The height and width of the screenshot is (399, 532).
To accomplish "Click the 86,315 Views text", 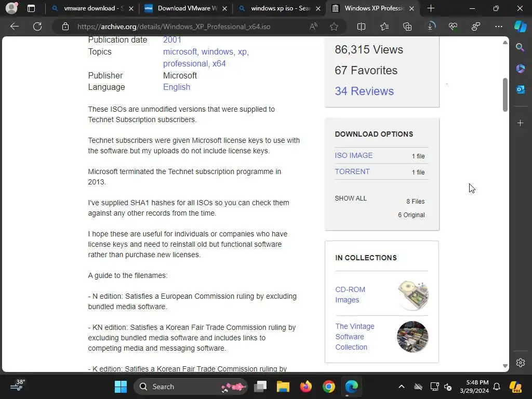I will (x=369, y=49).
